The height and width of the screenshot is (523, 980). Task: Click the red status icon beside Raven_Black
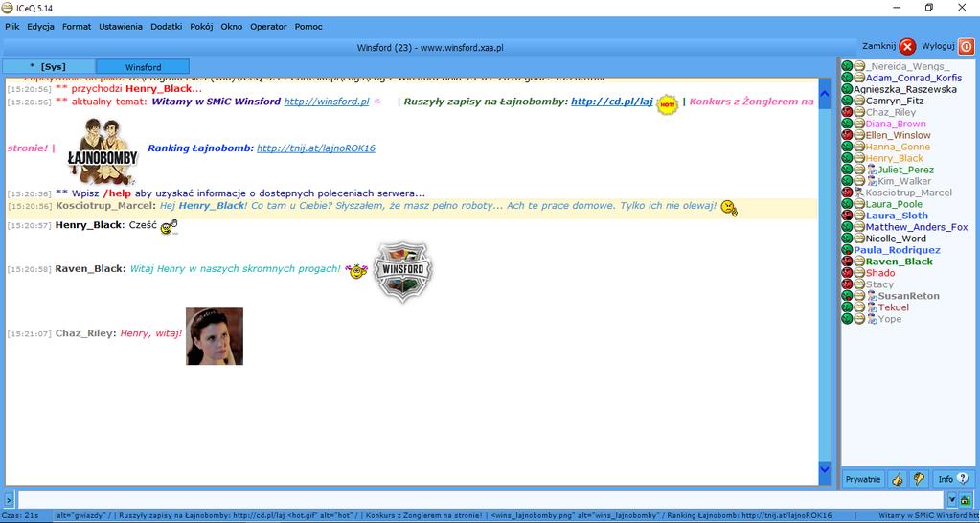click(x=847, y=261)
